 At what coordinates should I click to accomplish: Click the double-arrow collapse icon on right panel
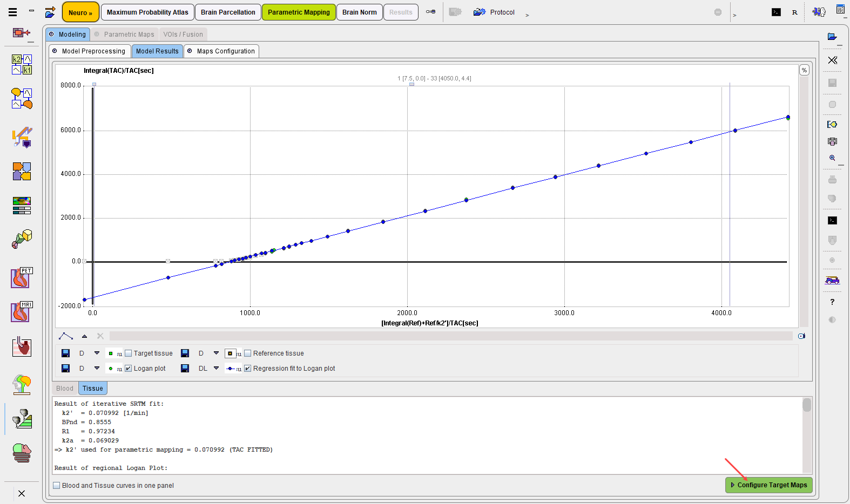pos(832,60)
